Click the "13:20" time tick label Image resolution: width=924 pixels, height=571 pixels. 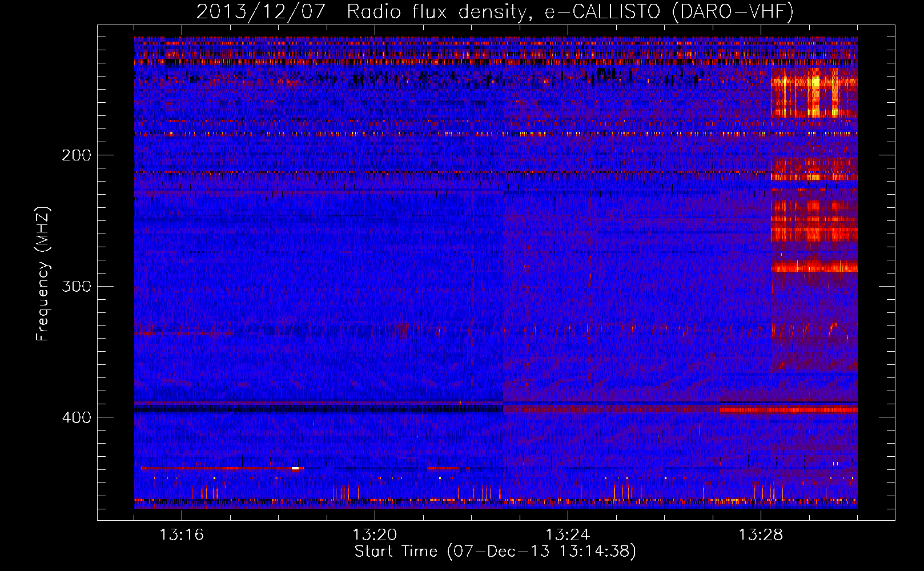pos(375,535)
